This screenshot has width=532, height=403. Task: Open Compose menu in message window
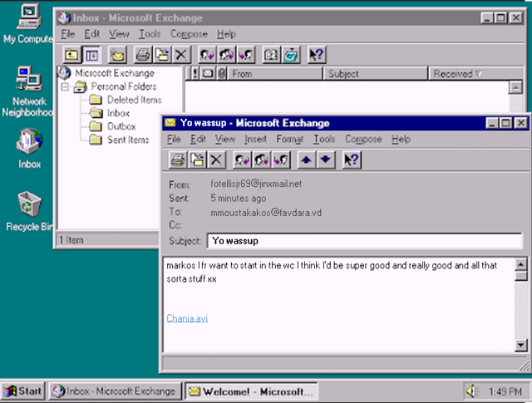[363, 139]
